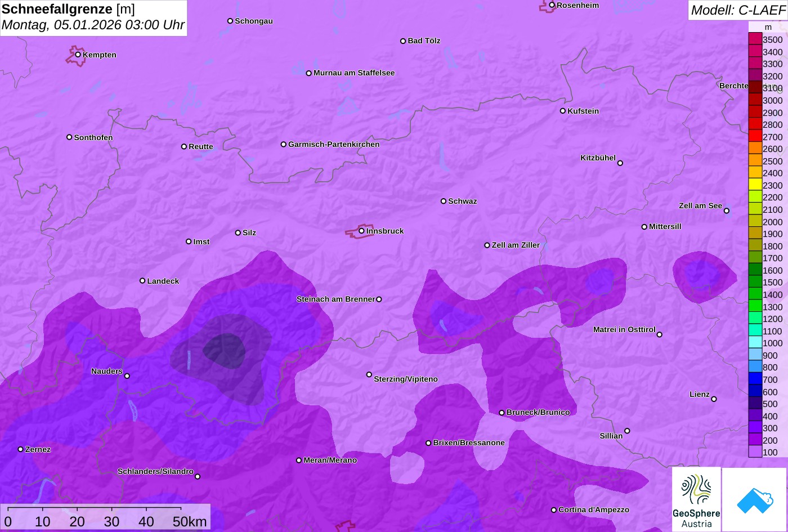Click the Brixen/Bressanone label
The width and height of the screenshot is (788, 532).
click(469, 443)
